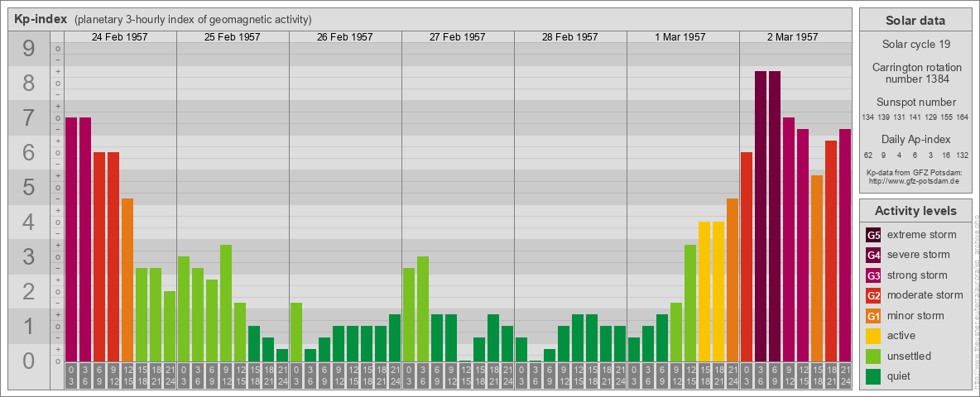Click the 24 Feb 6–9h red bar
Screen dimensions: 980x397
point(99,256)
